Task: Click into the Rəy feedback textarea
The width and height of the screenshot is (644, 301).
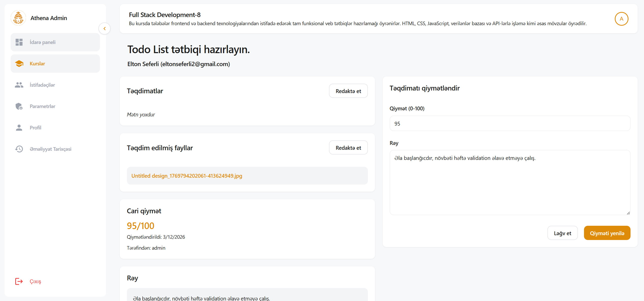Action: click(510, 183)
